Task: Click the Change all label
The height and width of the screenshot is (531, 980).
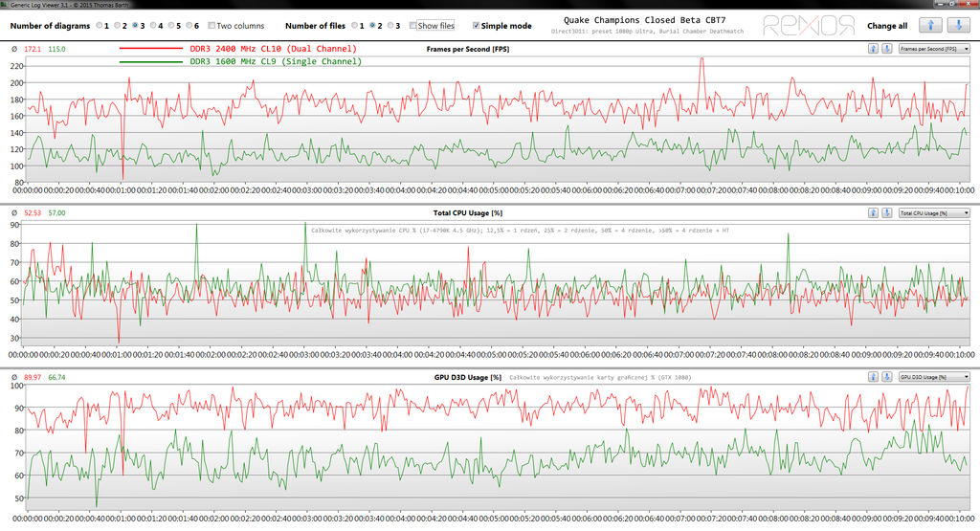Action: coord(887,26)
